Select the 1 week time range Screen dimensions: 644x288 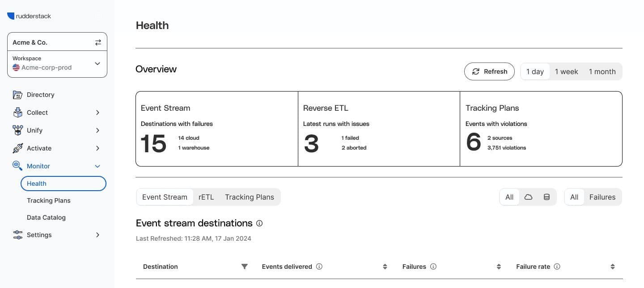[x=566, y=71]
